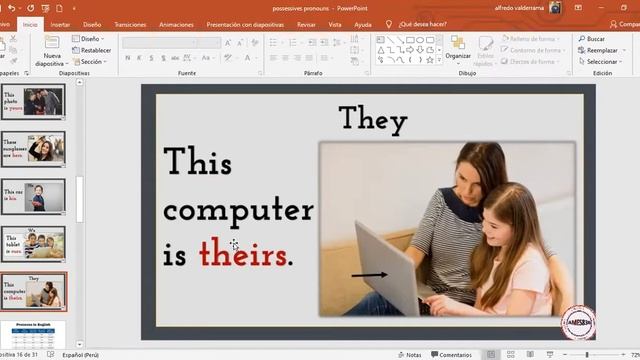Justify paragraph text
This screenshot has height=360, width=640.
pyautogui.click(x=309, y=58)
